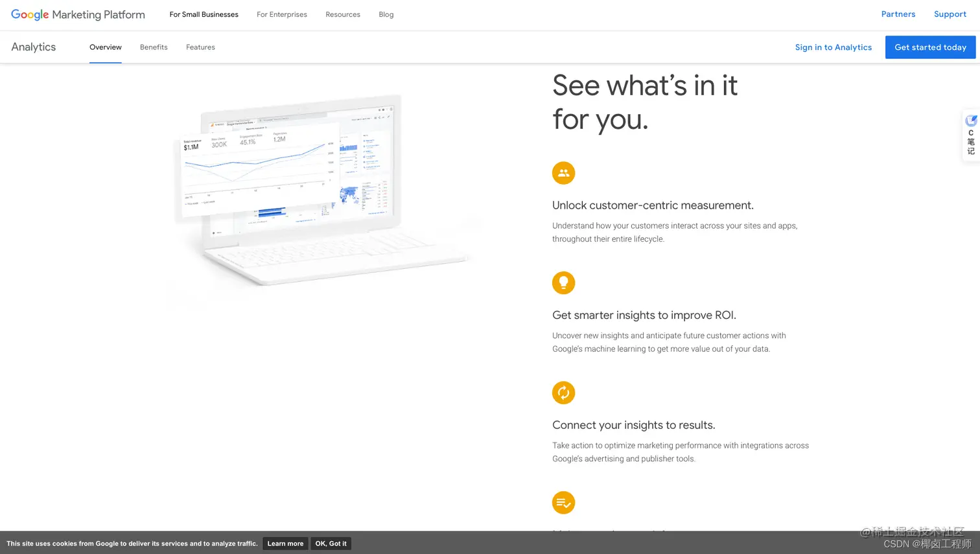Click 'Get smarter insights to improve ROI.' heading
980x554 pixels.
[x=644, y=316]
